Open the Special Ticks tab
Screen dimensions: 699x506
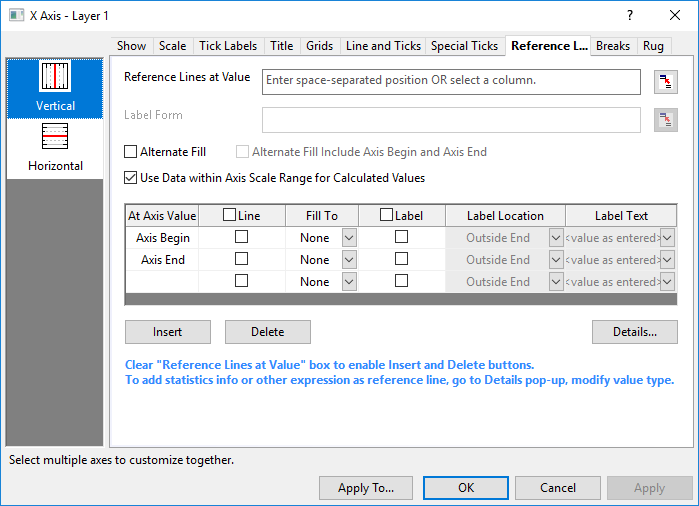coord(464,46)
